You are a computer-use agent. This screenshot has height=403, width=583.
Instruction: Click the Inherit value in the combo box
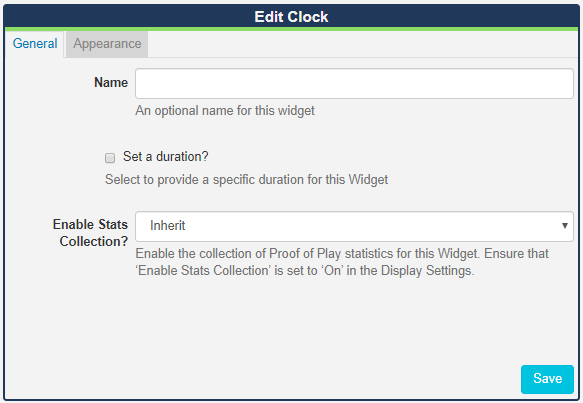(x=167, y=226)
